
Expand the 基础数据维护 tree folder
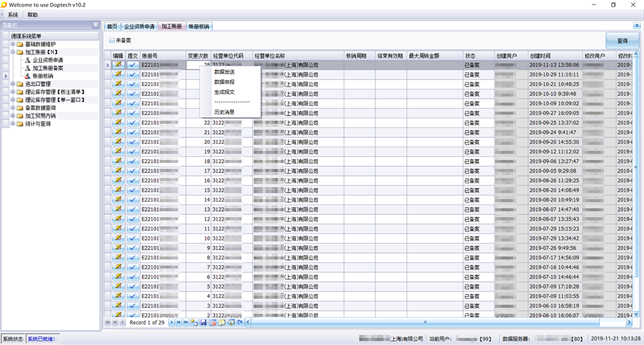(x=12, y=44)
